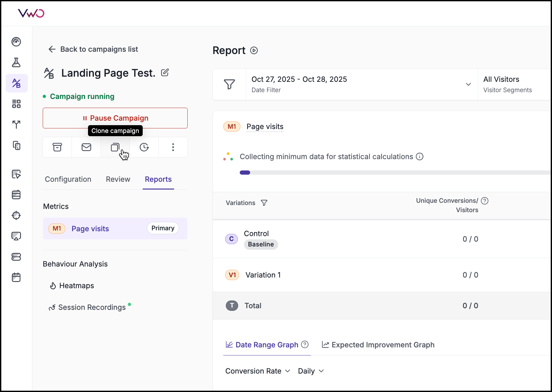The height and width of the screenshot is (392, 552).
Task: Click the Clone campaign icon
Action: click(115, 147)
